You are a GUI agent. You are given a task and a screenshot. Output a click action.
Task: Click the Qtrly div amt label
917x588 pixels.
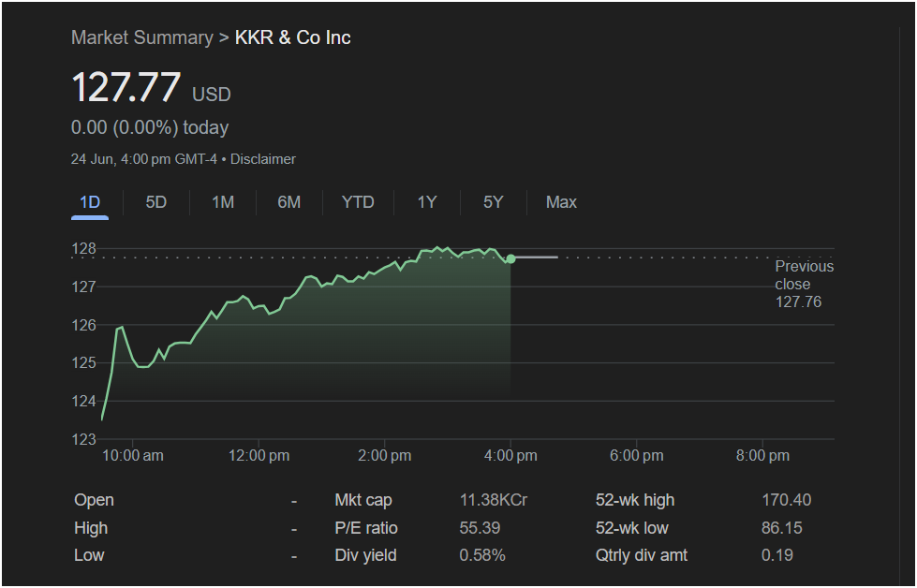click(642, 555)
